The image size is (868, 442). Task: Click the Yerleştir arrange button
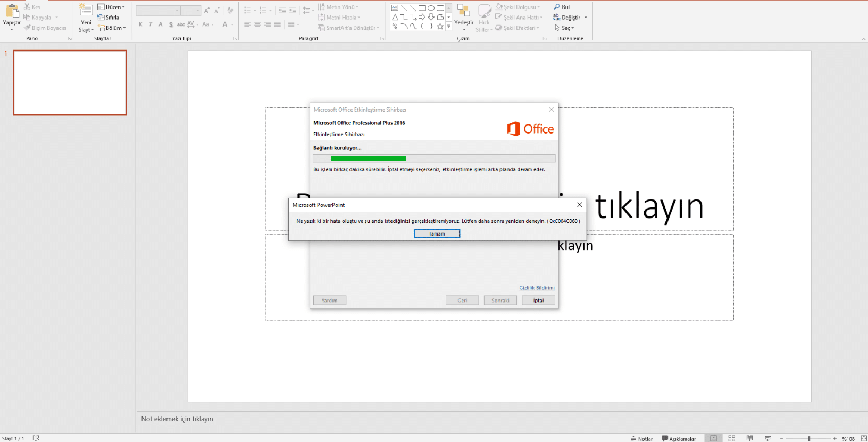coord(464,17)
